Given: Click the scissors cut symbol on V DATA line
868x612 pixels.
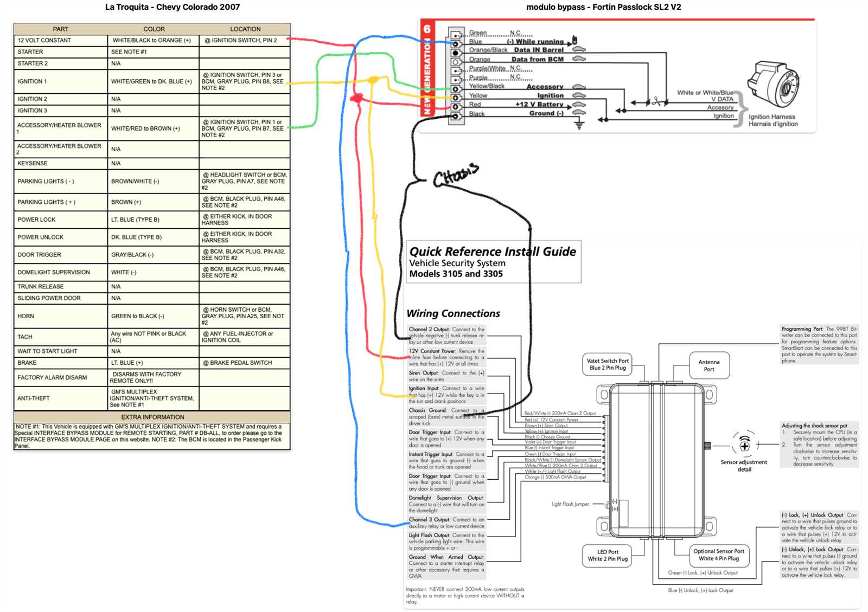Looking at the screenshot, I should coord(656,101).
